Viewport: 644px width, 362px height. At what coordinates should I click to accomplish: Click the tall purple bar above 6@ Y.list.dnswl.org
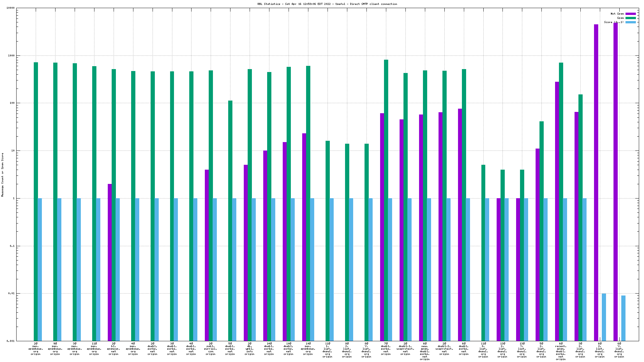(x=615, y=182)
